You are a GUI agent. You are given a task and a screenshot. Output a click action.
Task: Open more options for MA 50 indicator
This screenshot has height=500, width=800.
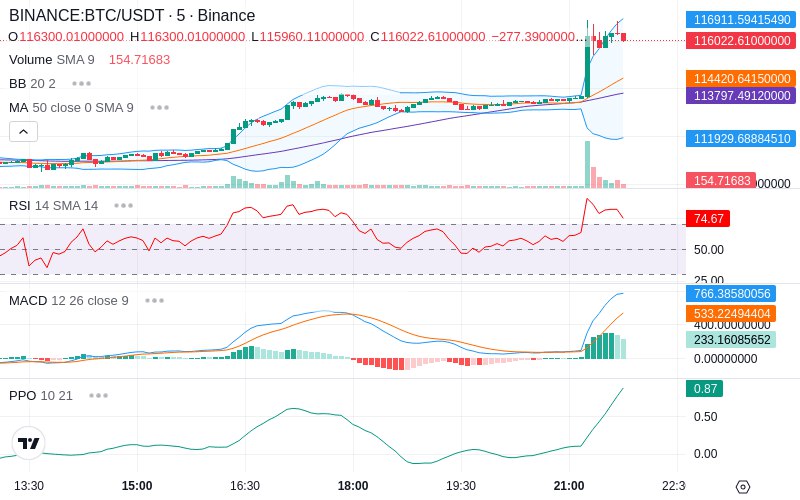point(159,108)
